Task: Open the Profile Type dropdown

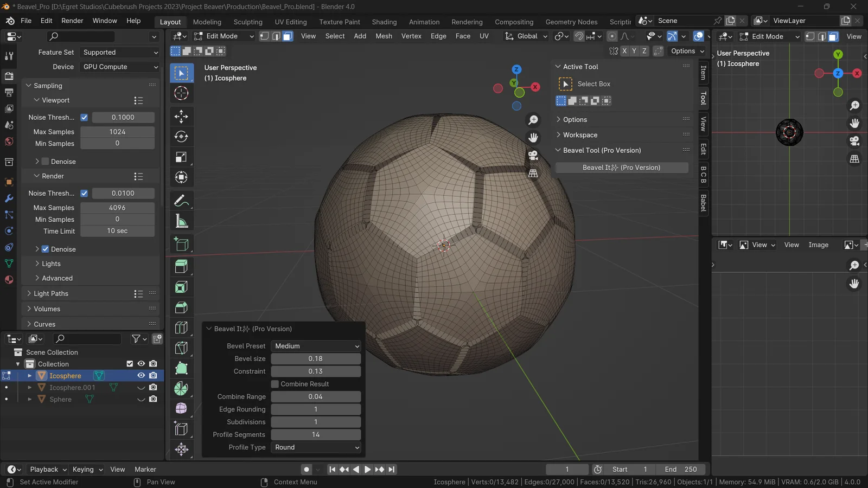Action: tap(316, 447)
